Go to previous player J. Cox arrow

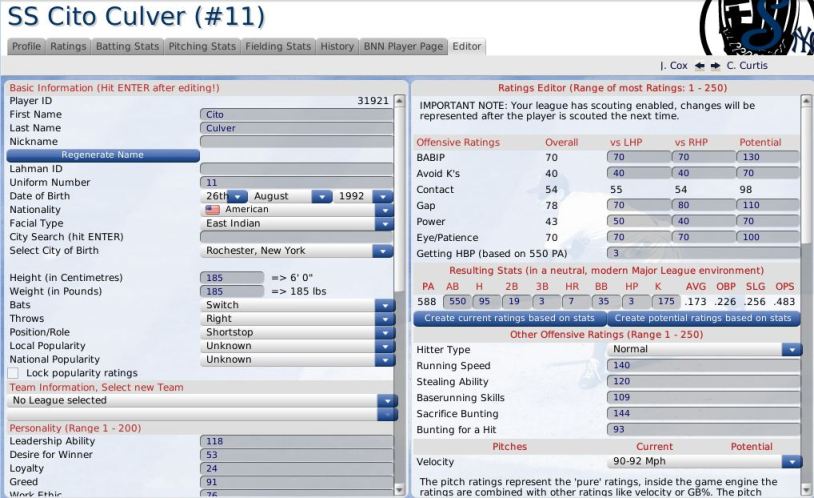pyautogui.click(x=699, y=65)
